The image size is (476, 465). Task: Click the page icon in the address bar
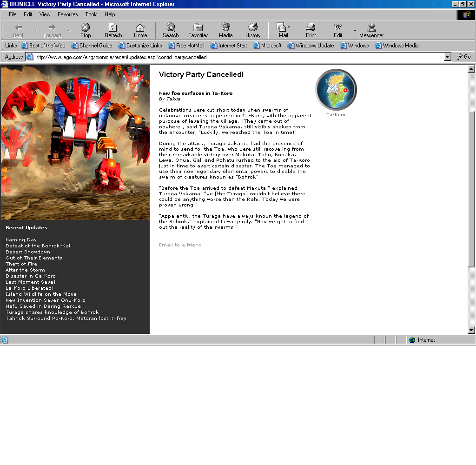click(x=29, y=57)
